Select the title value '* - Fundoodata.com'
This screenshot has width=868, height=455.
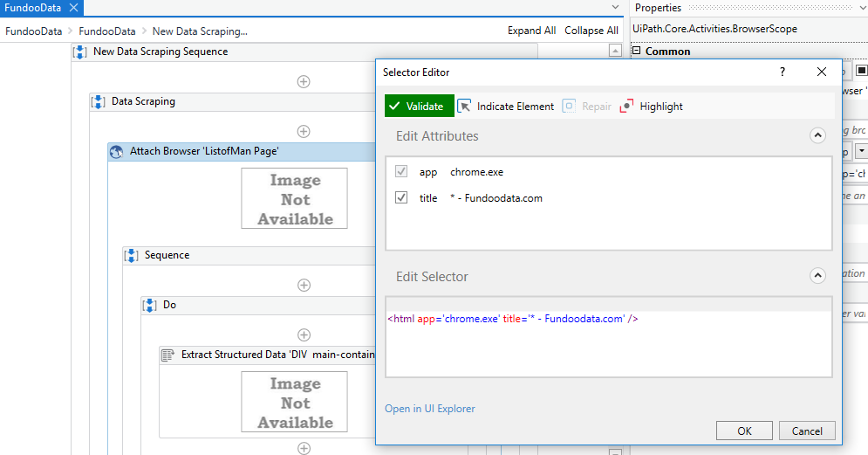[496, 198]
